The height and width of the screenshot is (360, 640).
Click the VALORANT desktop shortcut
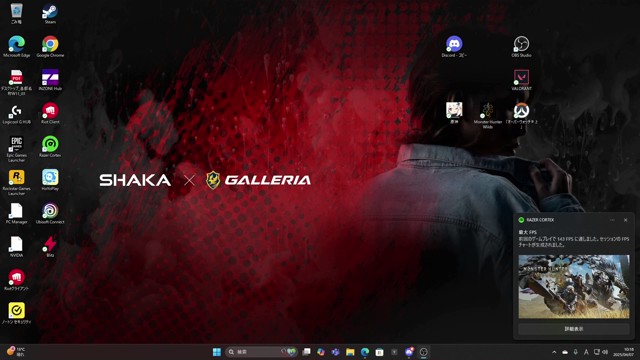521,80
